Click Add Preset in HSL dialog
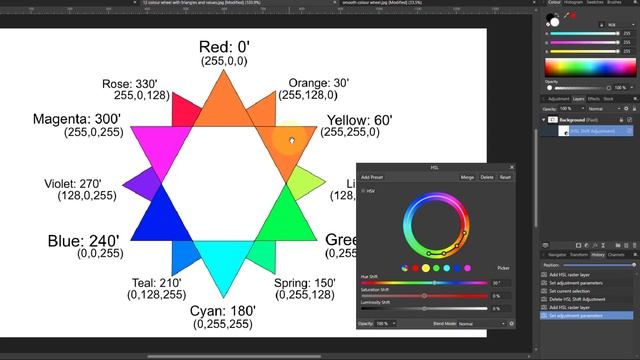Viewport: 640px width, 360px height. click(372, 177)
